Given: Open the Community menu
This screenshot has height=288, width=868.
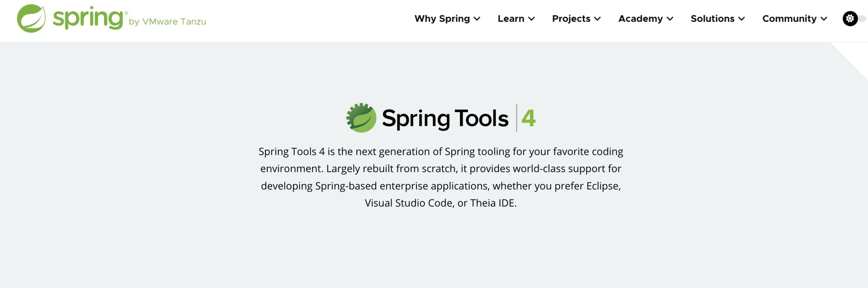Looking at the screenshot, I should pyautogui.click(x=789, y=19).
